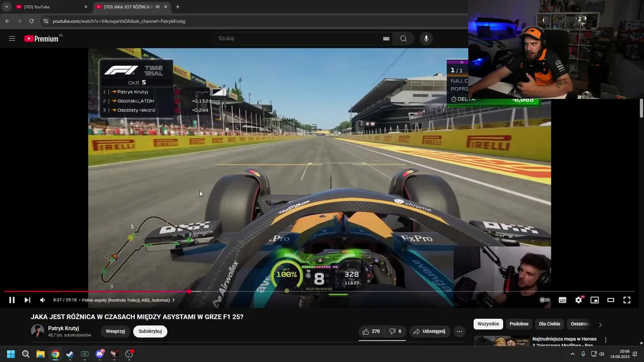
Task: Open options for Najtrudniejsza mapa w Heroes video
Action: (606, 340)
